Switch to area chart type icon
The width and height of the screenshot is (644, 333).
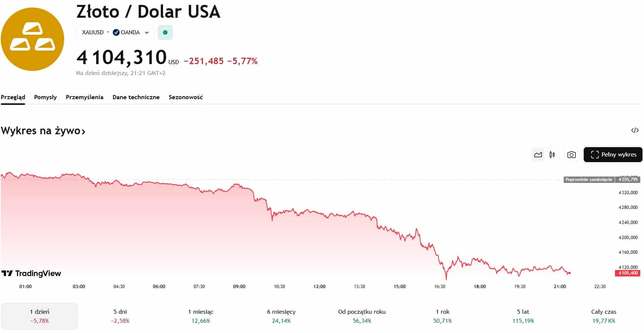pos(538,155)
